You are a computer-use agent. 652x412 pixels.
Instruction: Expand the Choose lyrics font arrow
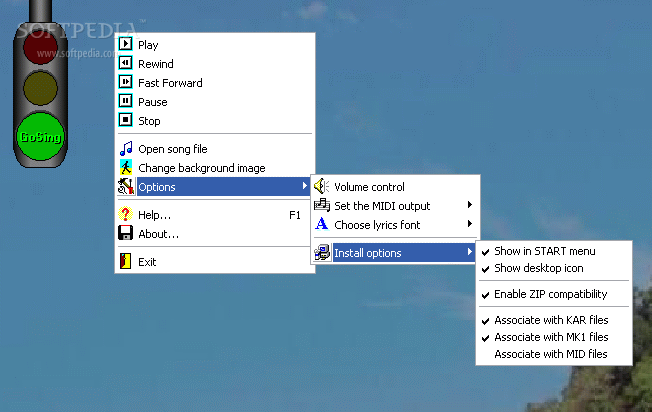[x=469, y=224]
